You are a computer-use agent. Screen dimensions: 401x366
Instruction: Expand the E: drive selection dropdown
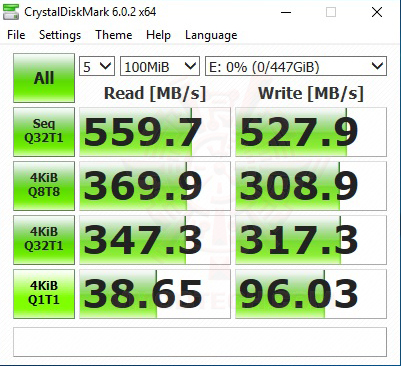click(x=296, y=66)
